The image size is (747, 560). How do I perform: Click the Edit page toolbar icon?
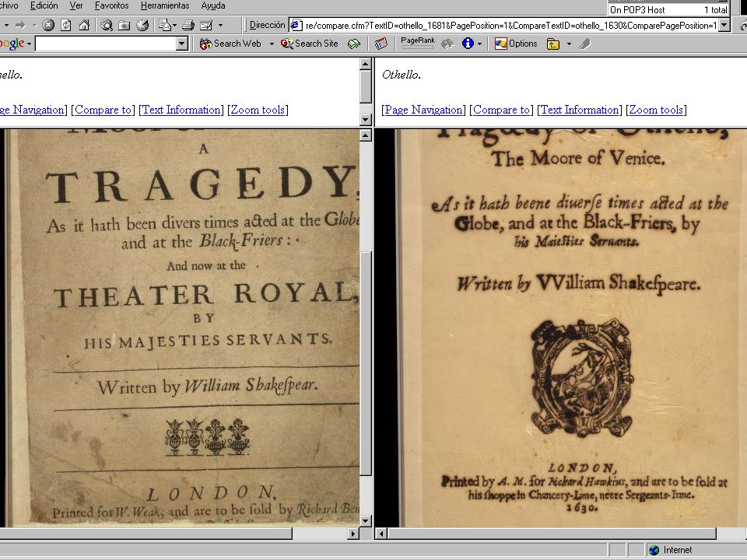tap(206, 25)
